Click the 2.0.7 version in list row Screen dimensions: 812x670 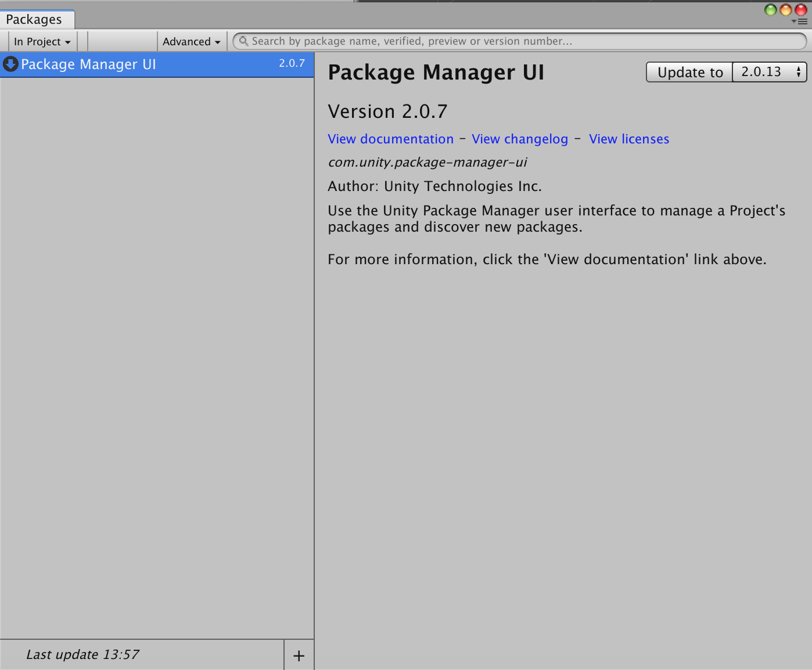(x=292, y=63)
